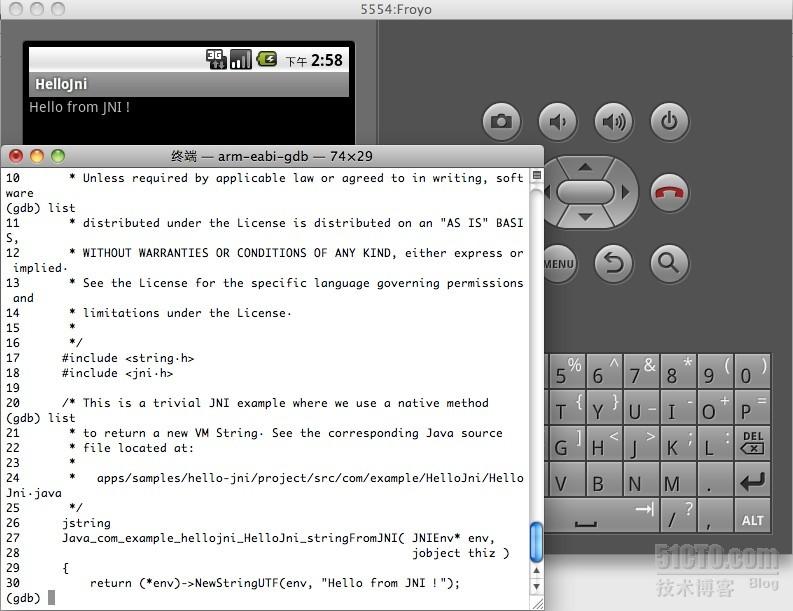This screenshot has height=611, width=793.
Task: Click the 3G network status icon
Action: coord(216,59)
